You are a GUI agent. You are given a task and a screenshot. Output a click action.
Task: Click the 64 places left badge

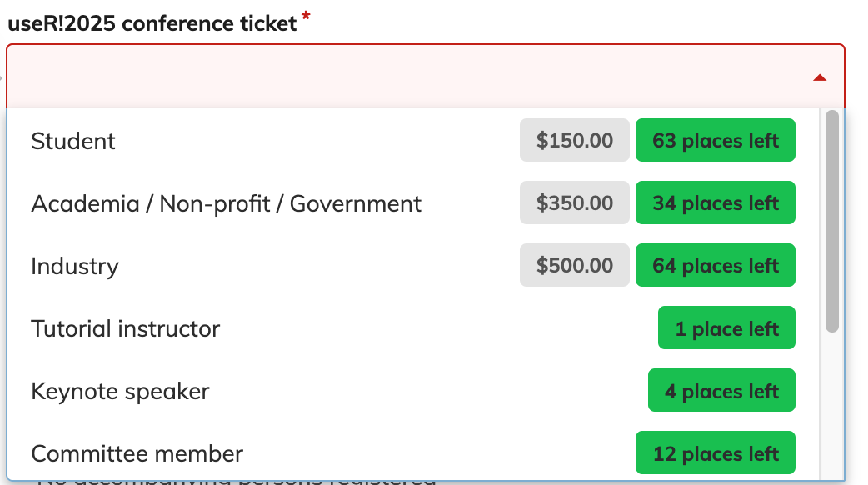pos(716,265)
